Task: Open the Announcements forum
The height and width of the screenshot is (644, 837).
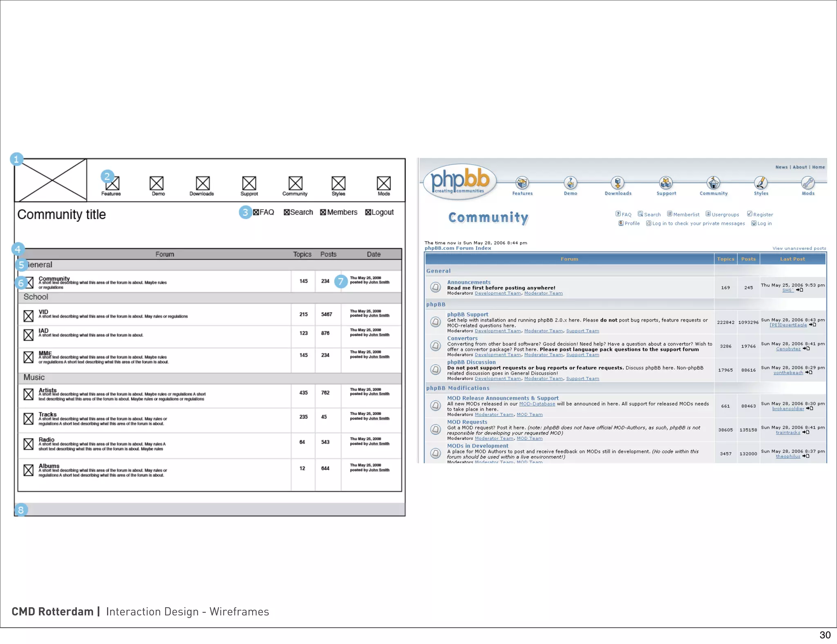Action: tap(469, 282)
